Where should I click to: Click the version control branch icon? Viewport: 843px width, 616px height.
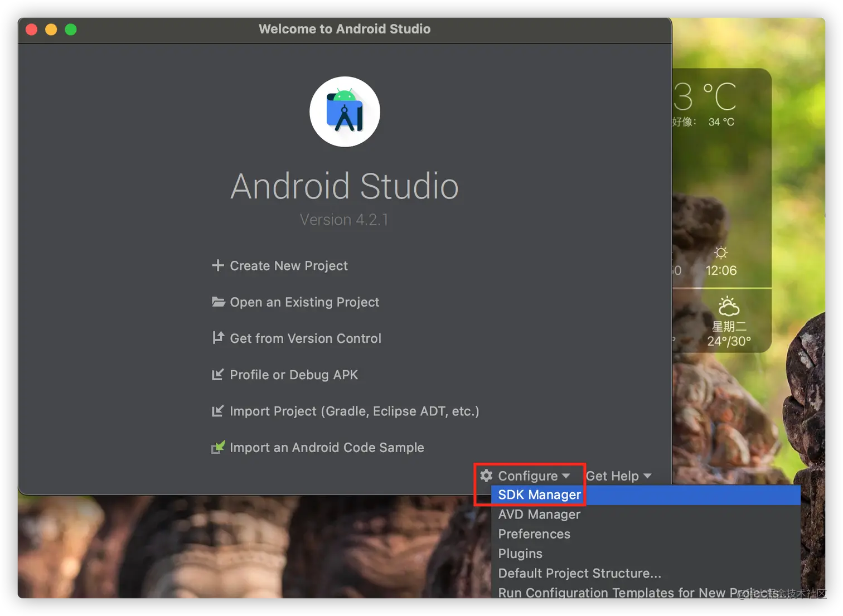pyautogui.click(x=217, y=338)
